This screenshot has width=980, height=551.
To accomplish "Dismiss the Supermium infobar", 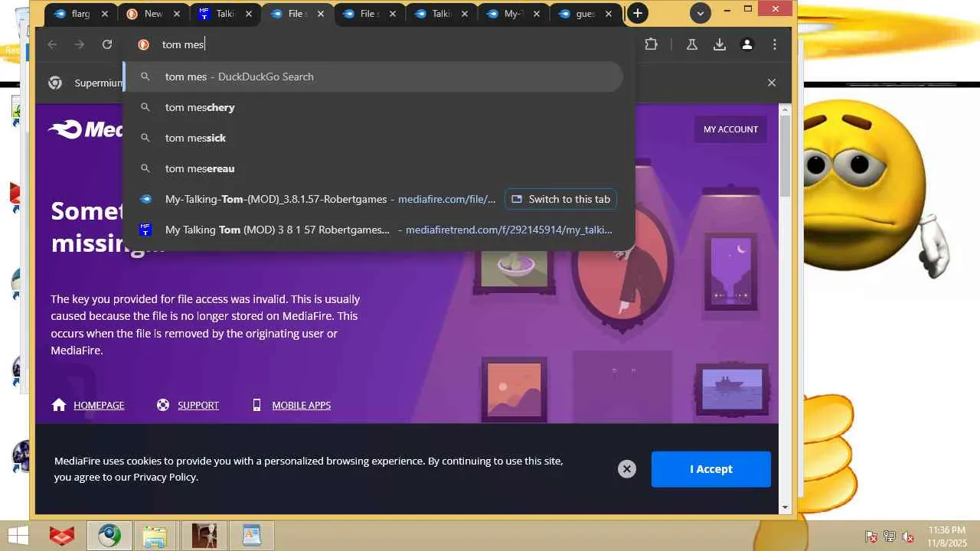I will [x=772, y=83].
